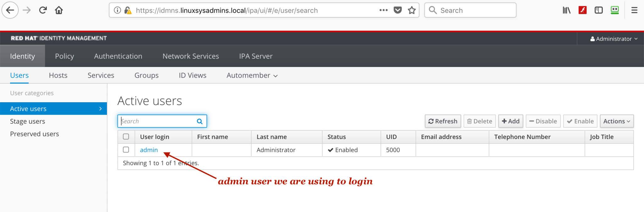Click the Telephone Number column header
Image resolution: width=644 pixels, height=212 pixels.
point(537,137)
